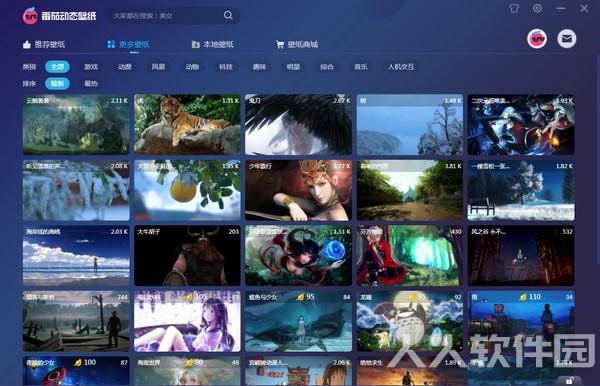Filter wallpapers by 音乐 category
This screenshot has height=386, width=600.
click(360, 67)
